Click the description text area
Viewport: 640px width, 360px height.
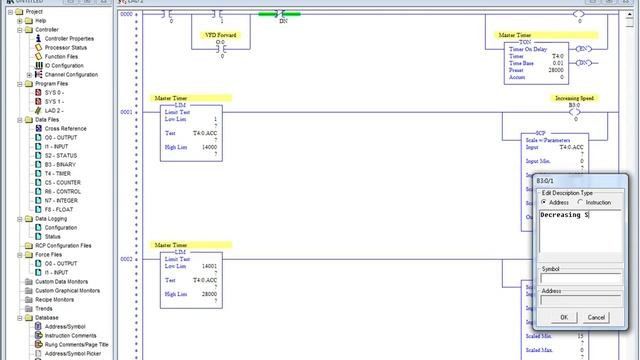tap(580, 231)
